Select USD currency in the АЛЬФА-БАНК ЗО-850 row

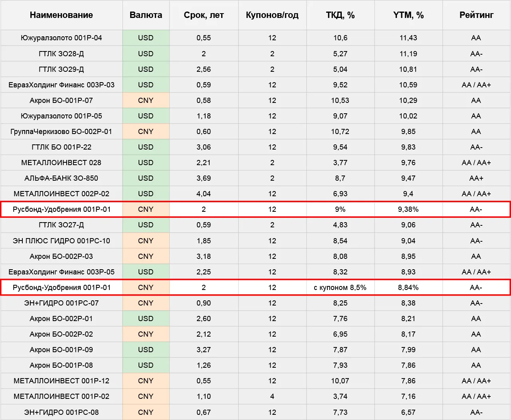pos(146,178)
